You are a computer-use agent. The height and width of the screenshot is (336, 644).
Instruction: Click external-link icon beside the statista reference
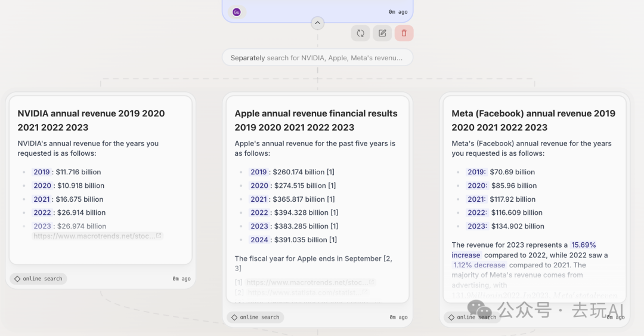click(365, 292)
